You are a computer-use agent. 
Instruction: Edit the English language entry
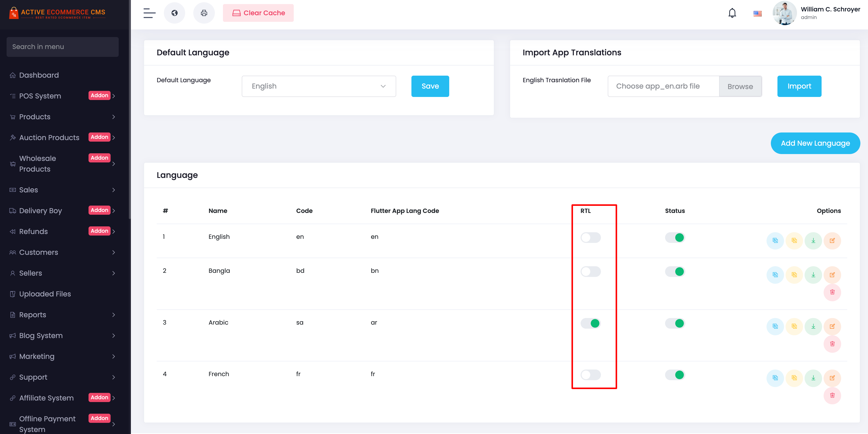point(832,240)
